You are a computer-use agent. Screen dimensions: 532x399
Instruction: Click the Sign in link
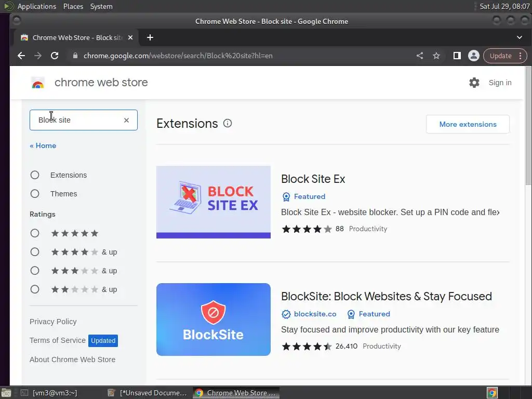(500, 83)
